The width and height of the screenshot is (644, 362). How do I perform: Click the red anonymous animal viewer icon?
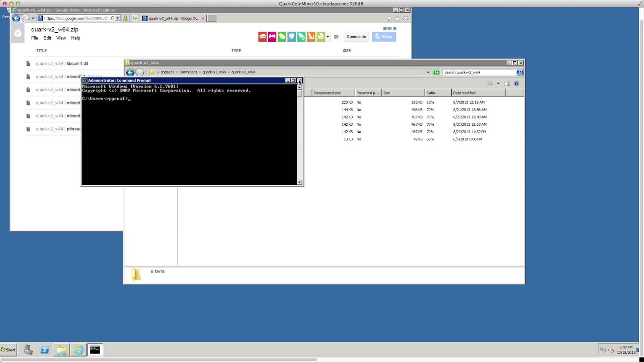pyautogui.click(x=262, y=36)
